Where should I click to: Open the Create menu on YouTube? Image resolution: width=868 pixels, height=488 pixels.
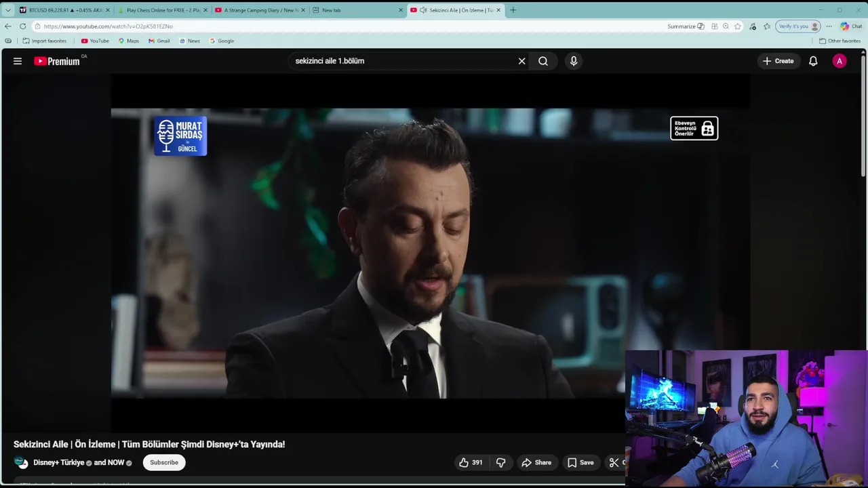tap(778, 61)
